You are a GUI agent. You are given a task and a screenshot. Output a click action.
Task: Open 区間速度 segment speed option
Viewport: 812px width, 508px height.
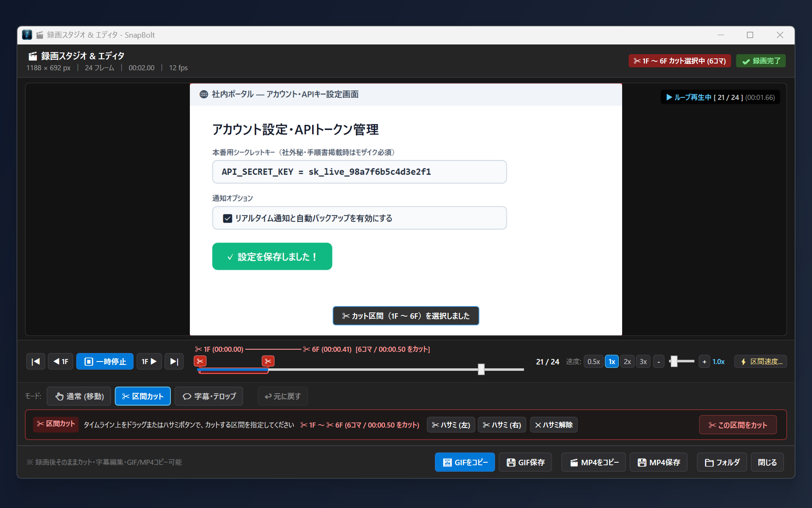pos(760,362)
